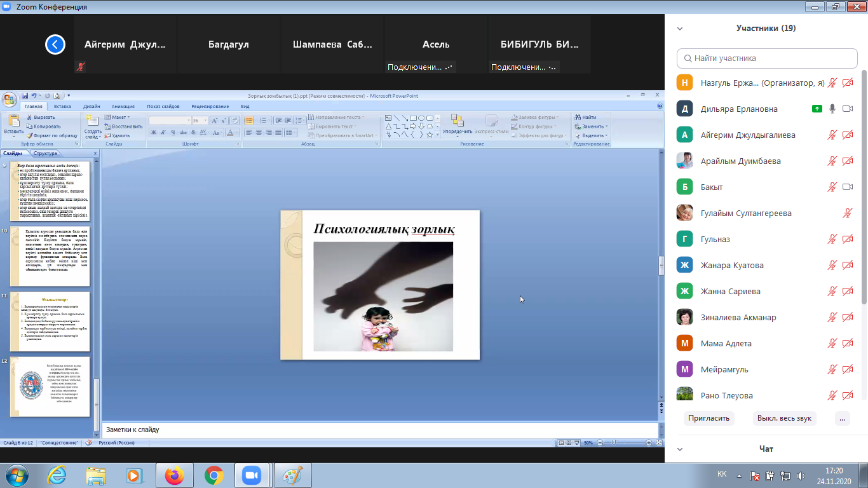
Task: Click the PowerPoint Office button
Action: tap(10, 99)
